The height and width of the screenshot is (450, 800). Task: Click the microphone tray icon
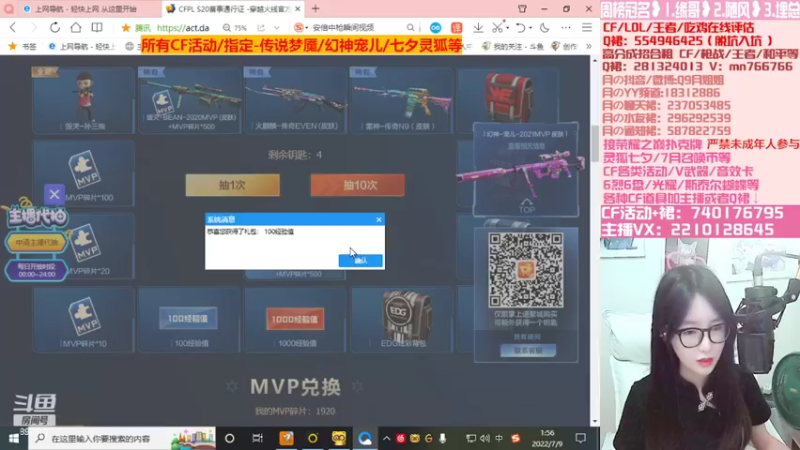pyautogui.click(x=442, y=438)
